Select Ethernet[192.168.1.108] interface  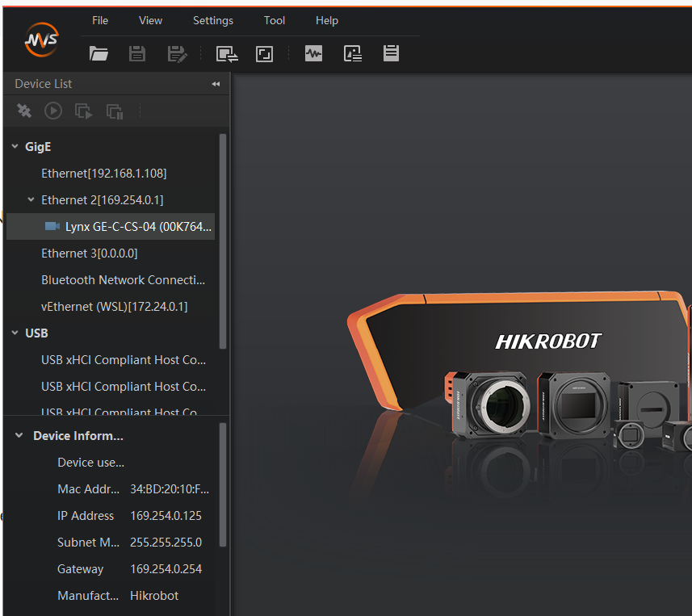pos(103,174)
